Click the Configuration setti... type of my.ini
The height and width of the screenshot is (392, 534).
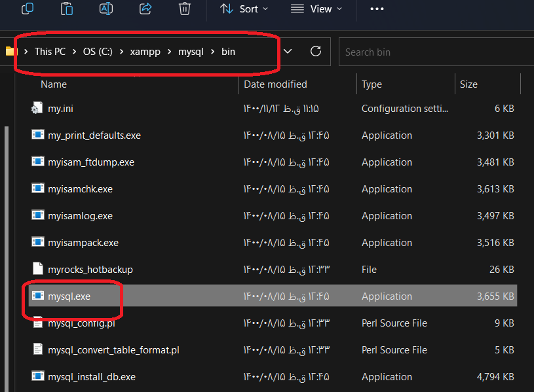tap(404, 109)
